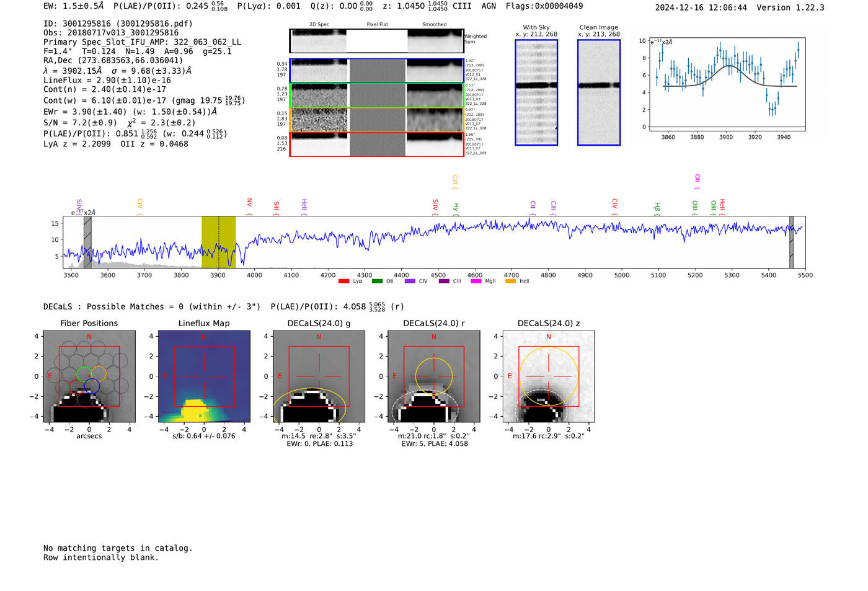Click the '2D Spec' column header
868x591 pixels.
tap(319, 25)
